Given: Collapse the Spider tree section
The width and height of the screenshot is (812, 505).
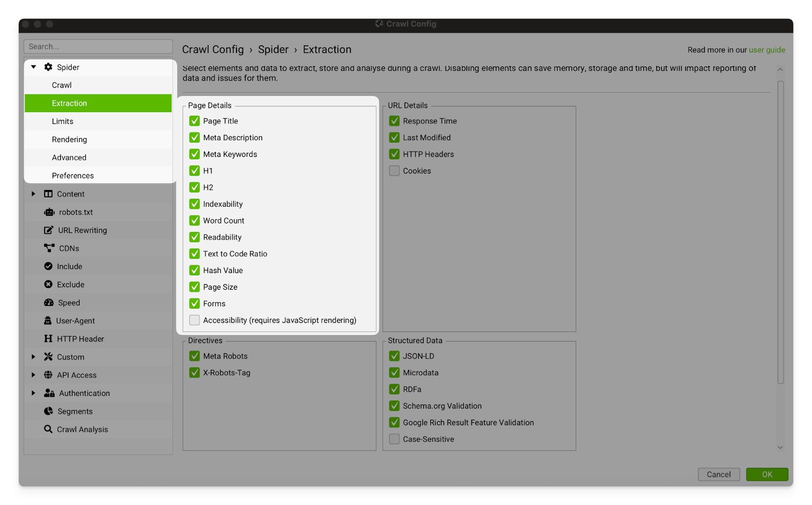Looking at the screenshot, I should click(x=33, y=67).
